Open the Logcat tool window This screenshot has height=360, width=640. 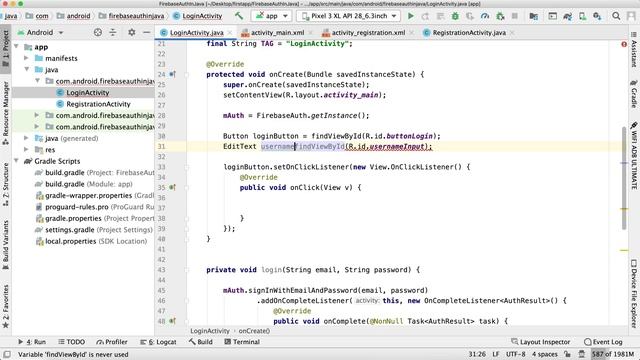tap(158, 342)
